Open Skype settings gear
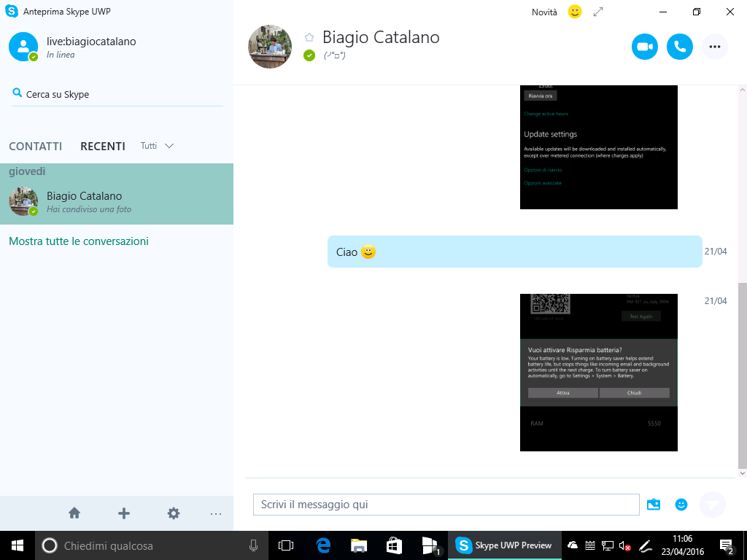The height and width of the screenshot is (560, 747). coord(174,513)
